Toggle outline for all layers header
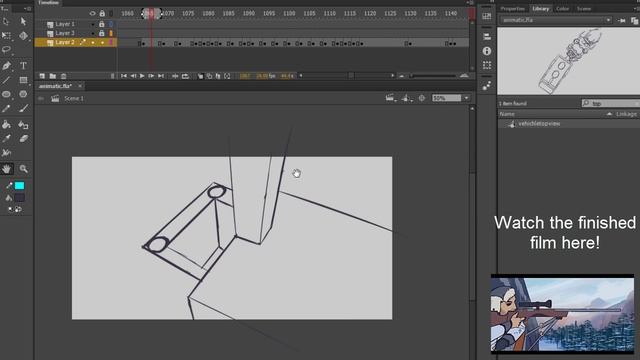This screenshot has height=360, width=640. pyautogui.click(x=111, y=13)
